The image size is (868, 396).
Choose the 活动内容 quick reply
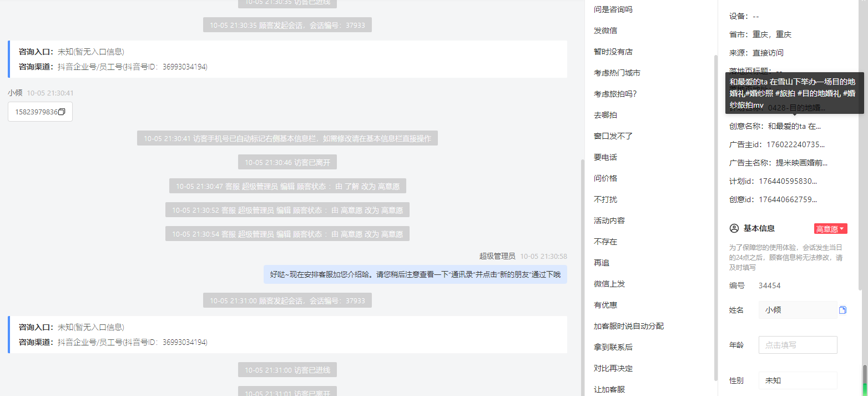(609, 220)
